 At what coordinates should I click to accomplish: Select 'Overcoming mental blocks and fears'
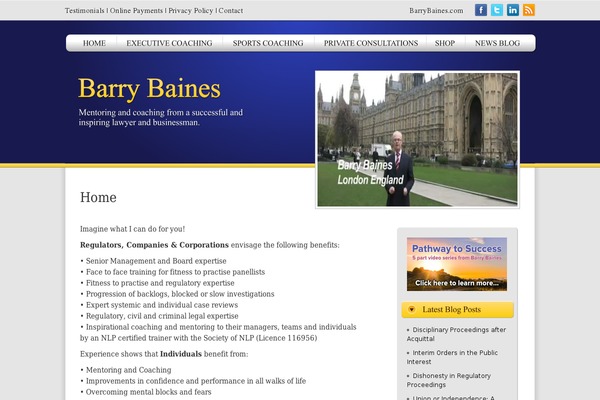coord(146,392)
